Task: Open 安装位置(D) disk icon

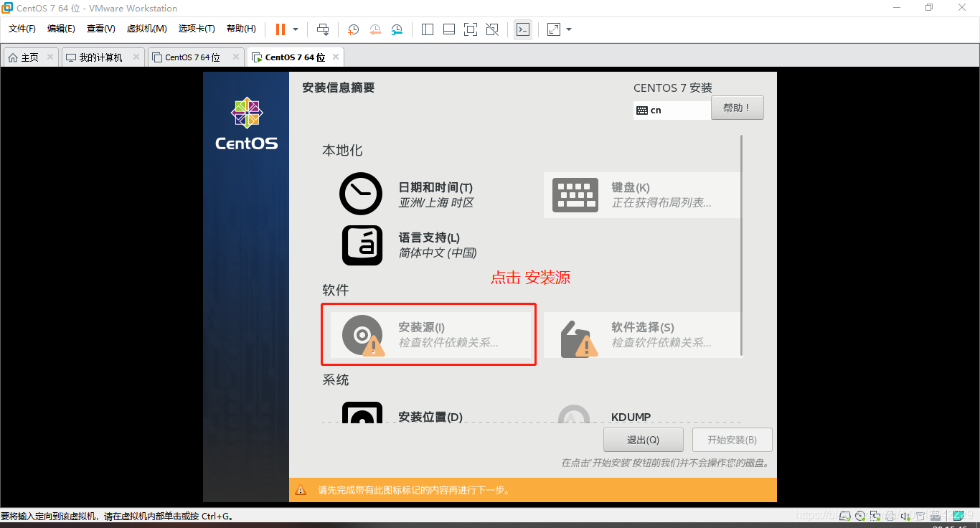Action: [362, 412]
